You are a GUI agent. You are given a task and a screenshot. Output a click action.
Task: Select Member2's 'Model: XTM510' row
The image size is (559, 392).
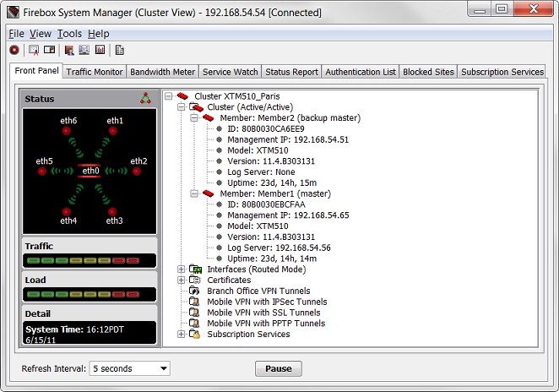[258, 150]
